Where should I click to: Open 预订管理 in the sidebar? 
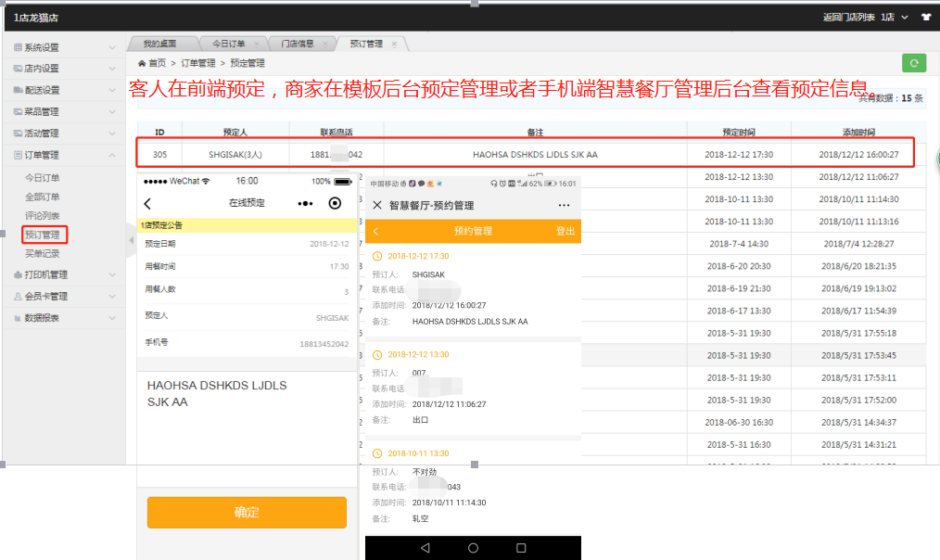tap(43, 235)
